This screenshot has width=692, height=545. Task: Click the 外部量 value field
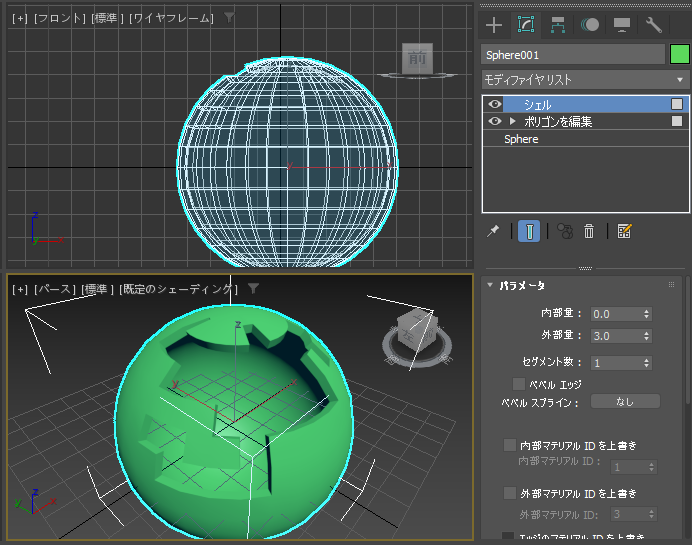click(617, 336)
